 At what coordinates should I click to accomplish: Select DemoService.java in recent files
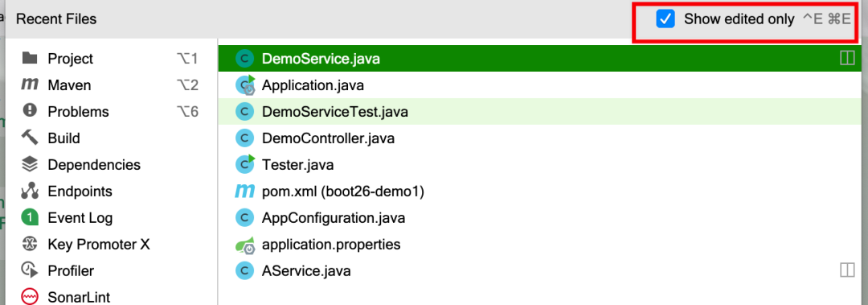point(540,58)
